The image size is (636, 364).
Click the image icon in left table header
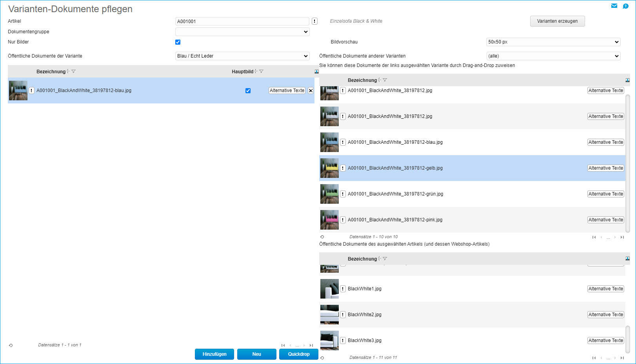[316, 72]
